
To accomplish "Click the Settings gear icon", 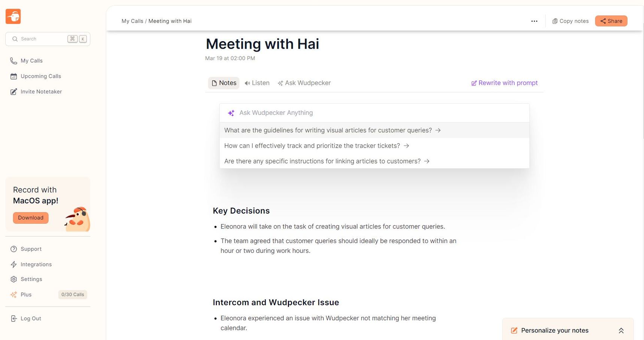I will [x=14, y=279].
